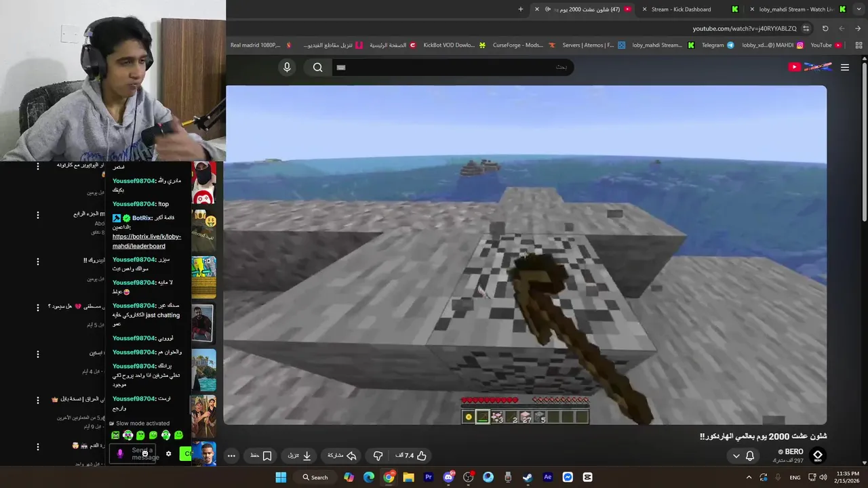Viewport: 868px width, 488px height.
Task: Click the YouTube voice search microphone
Action: click(x=287, y=67)
